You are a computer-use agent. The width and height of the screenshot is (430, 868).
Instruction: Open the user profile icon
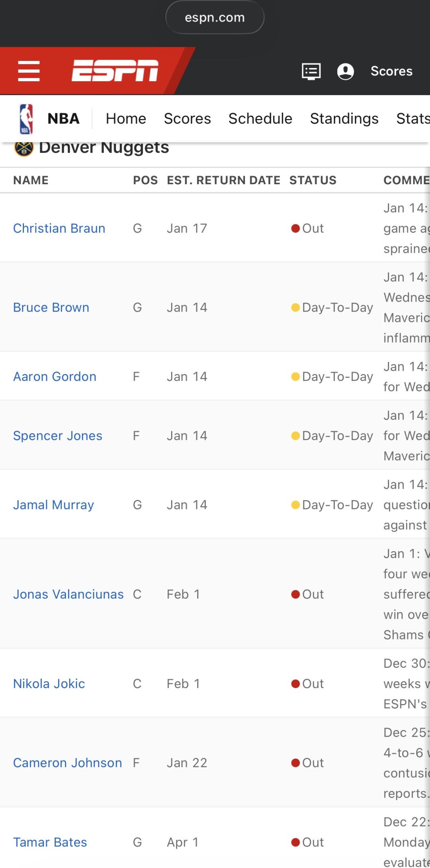pyautogui.click(x=345, y=71)
